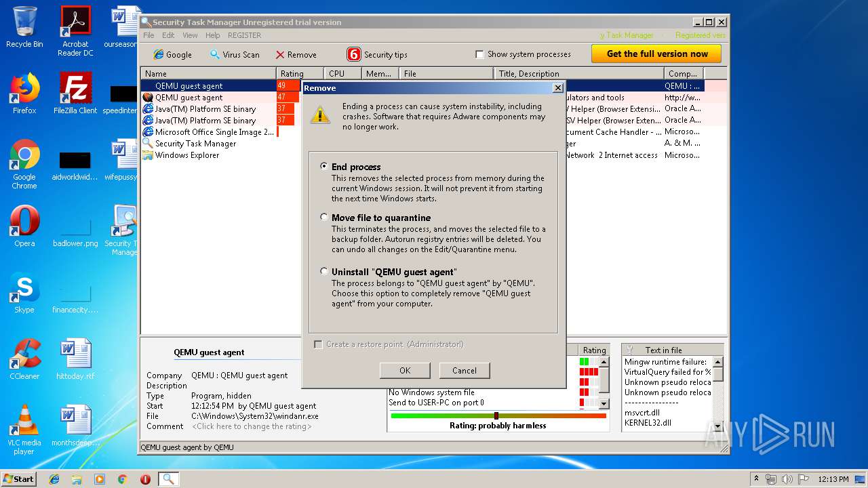
Task: Open Recycle Bin desktop icon
Action: 24,27
